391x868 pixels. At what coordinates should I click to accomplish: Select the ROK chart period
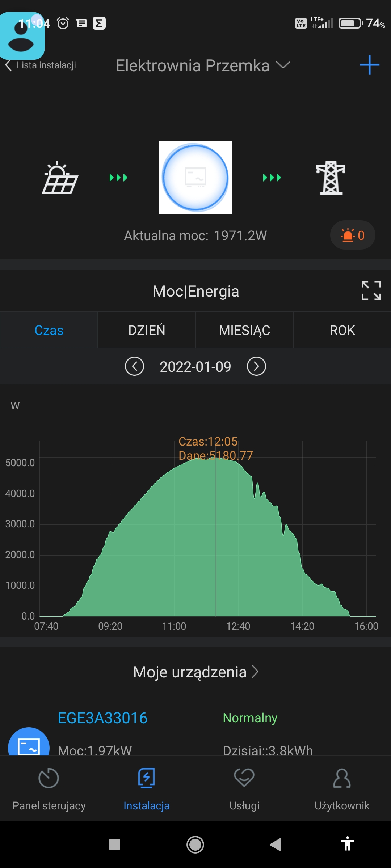coord(342,330)
